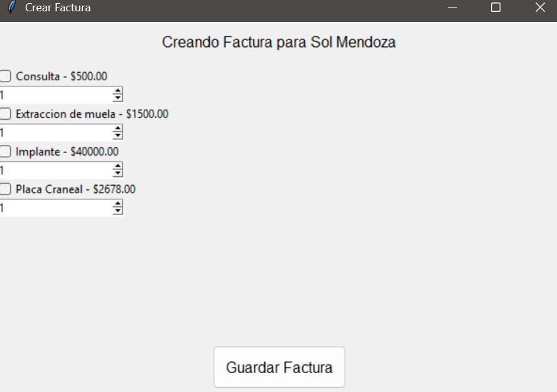
Task: Click the Guardar Factura button
Action: [x=279, y=368]
